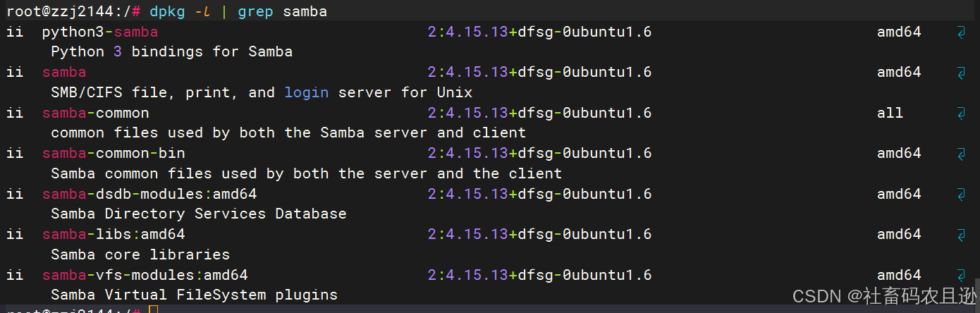Click the line-wrap icon on samba-common row

[x=961, y=113]
